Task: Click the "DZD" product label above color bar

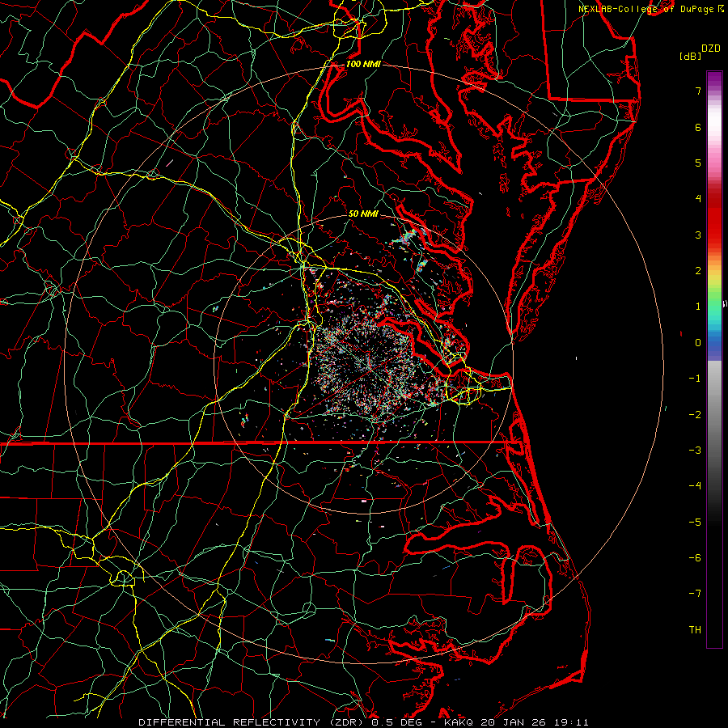Action: click(x=710, y=49)
